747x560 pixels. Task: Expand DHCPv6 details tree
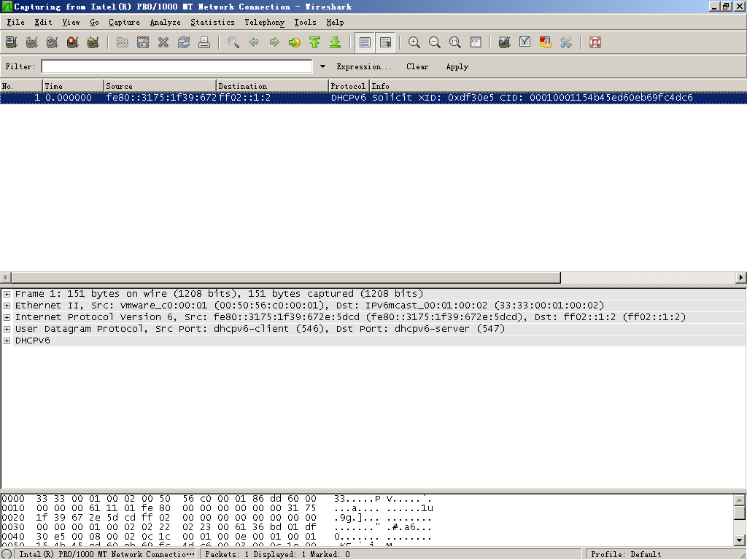point(7,341)
